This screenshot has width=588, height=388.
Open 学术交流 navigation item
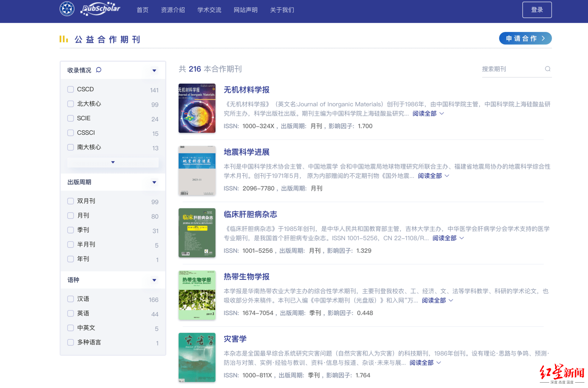click(x=209, y=10)
